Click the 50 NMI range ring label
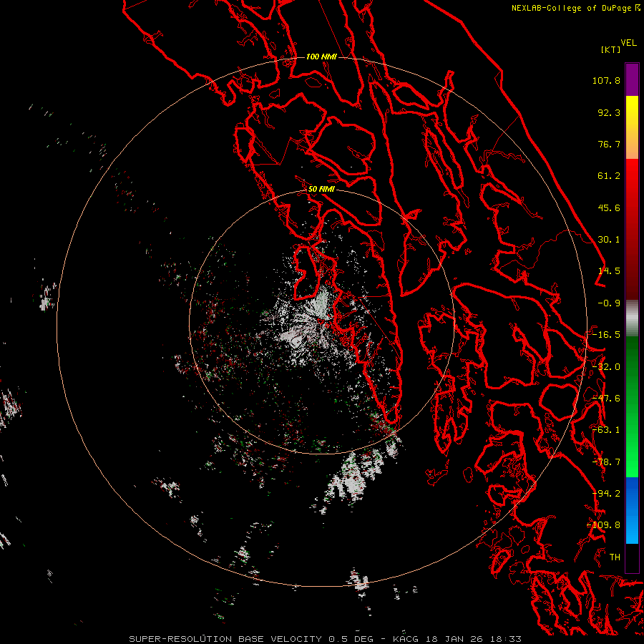Screen dimensions: 644x644 (x=321, y=189)
